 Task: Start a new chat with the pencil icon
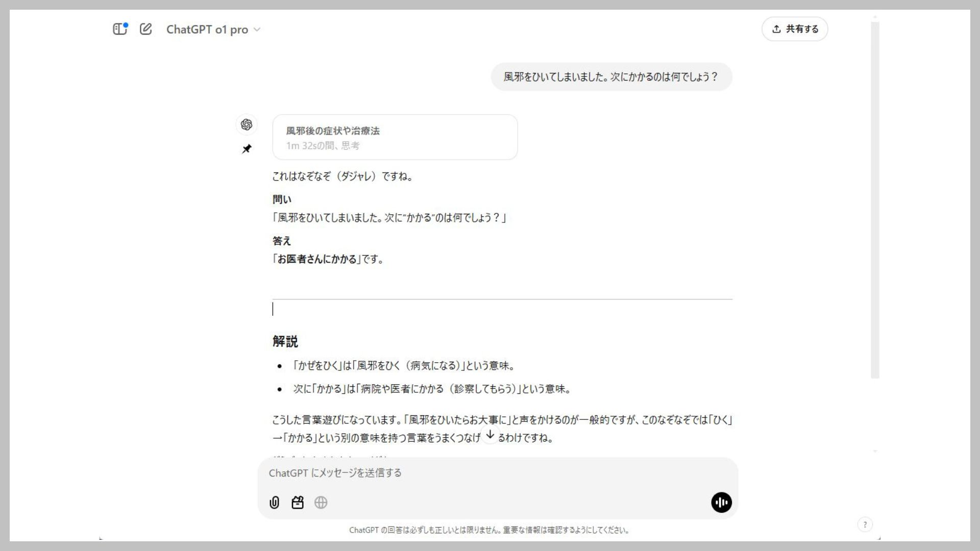tap(146, 29)
